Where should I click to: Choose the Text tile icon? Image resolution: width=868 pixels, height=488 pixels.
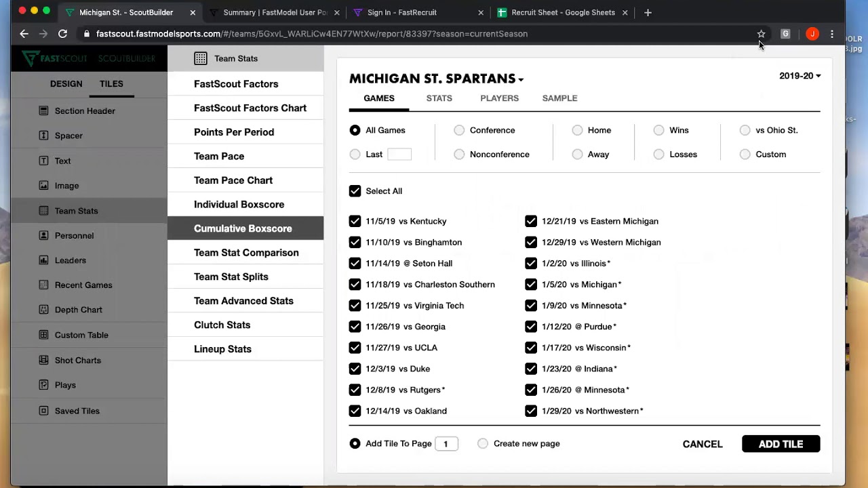tap(43, 161)
